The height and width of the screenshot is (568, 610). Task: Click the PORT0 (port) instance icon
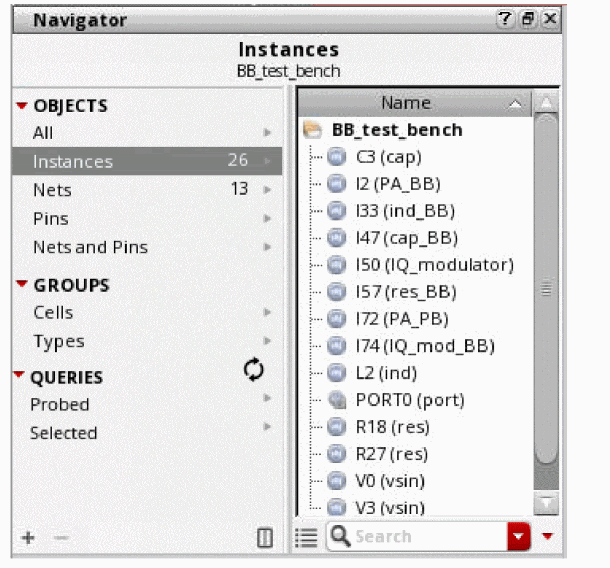[x=336, y=400]
